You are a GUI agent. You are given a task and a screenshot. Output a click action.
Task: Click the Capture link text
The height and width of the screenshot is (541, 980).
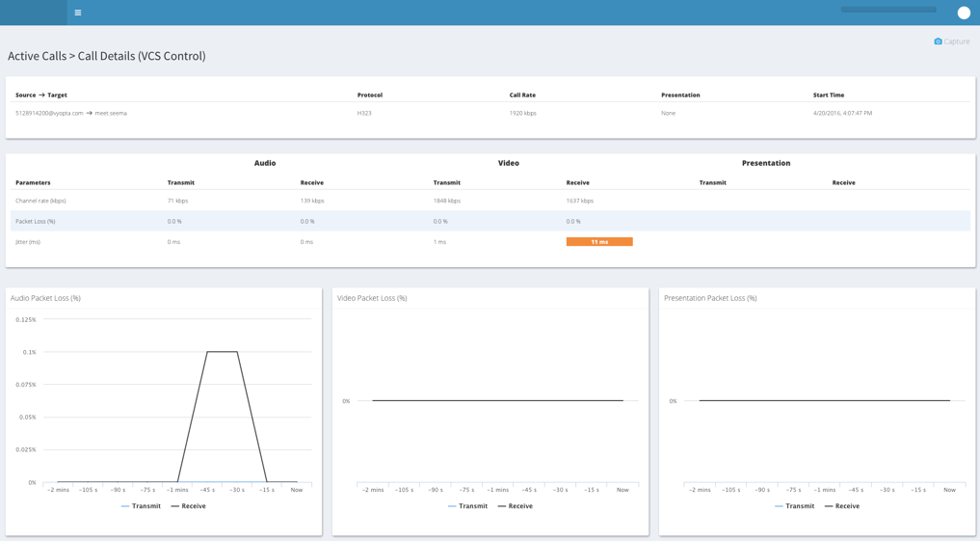957,41
